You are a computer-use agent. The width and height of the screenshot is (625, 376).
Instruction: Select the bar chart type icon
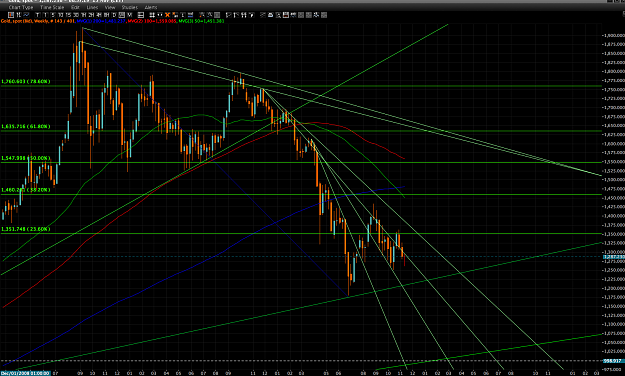coord(18,15)
